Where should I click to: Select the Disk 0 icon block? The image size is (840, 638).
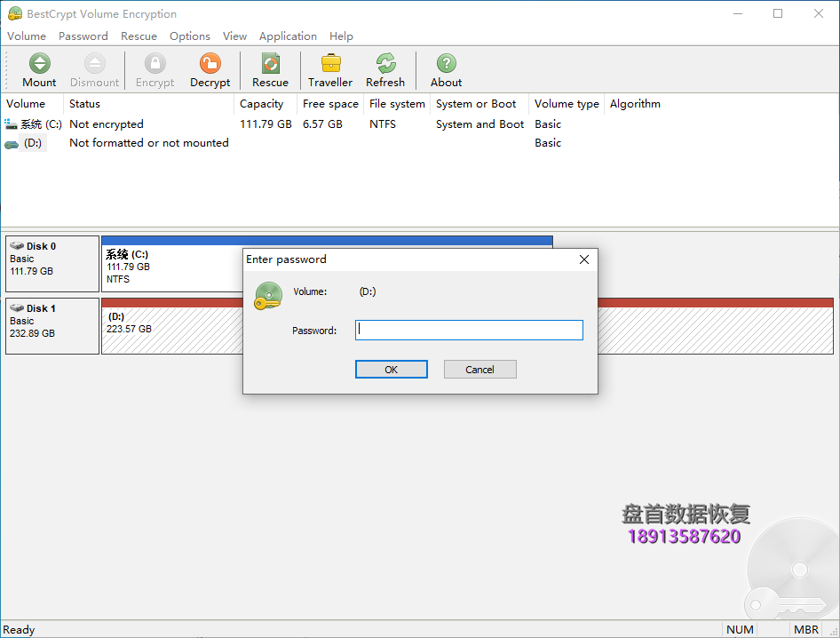point(52,264)
